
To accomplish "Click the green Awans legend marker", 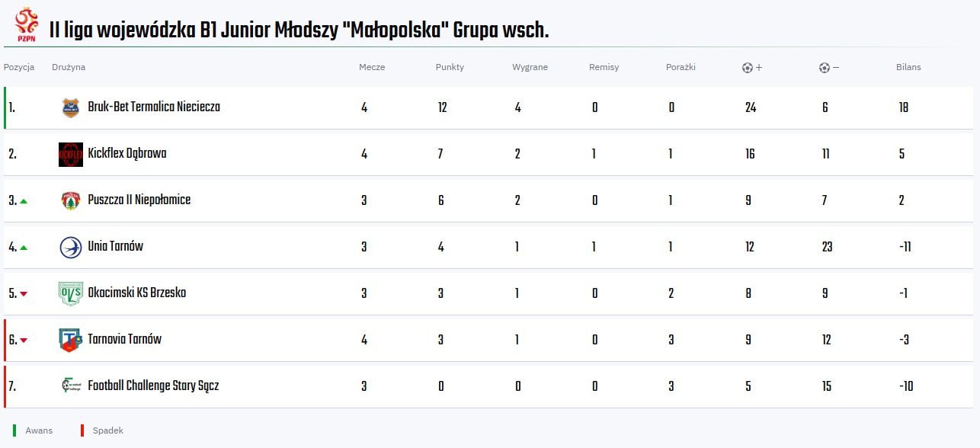I will pos(14,430).
